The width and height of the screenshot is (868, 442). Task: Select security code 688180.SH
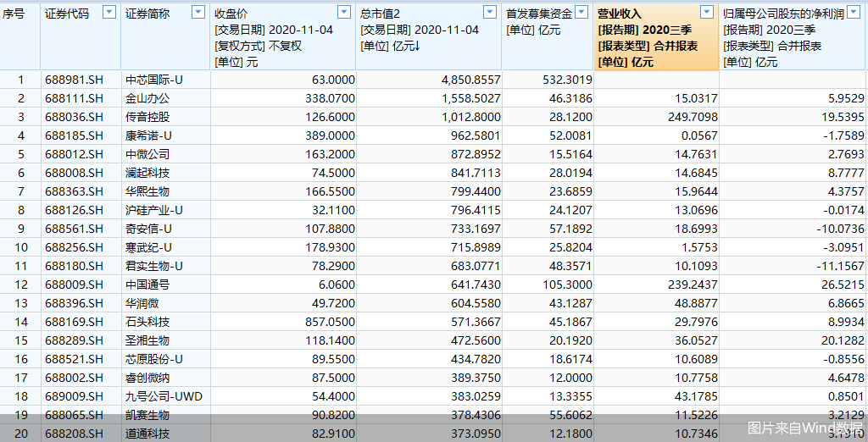point(75,266)
